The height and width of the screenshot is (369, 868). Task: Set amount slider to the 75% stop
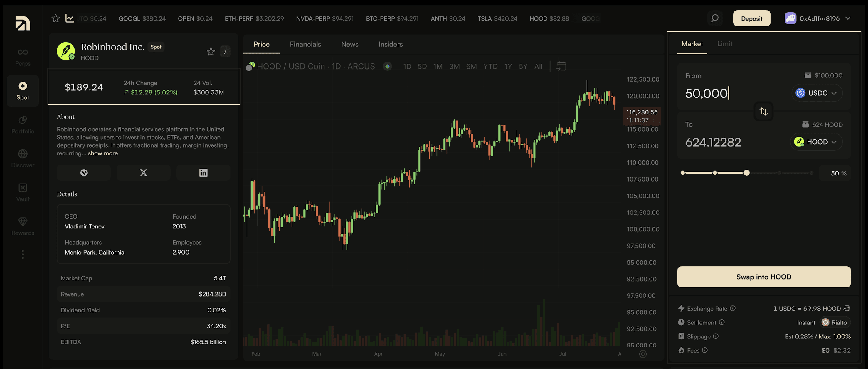(779, 173)
